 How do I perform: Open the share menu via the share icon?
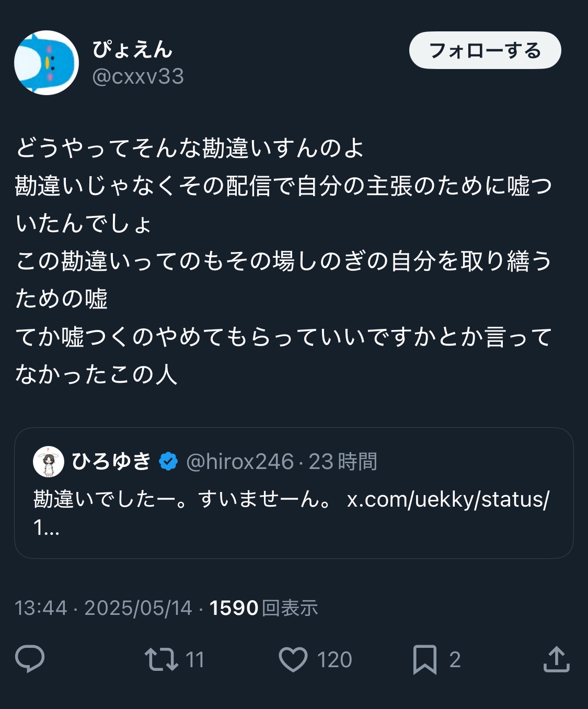point(556,659)
